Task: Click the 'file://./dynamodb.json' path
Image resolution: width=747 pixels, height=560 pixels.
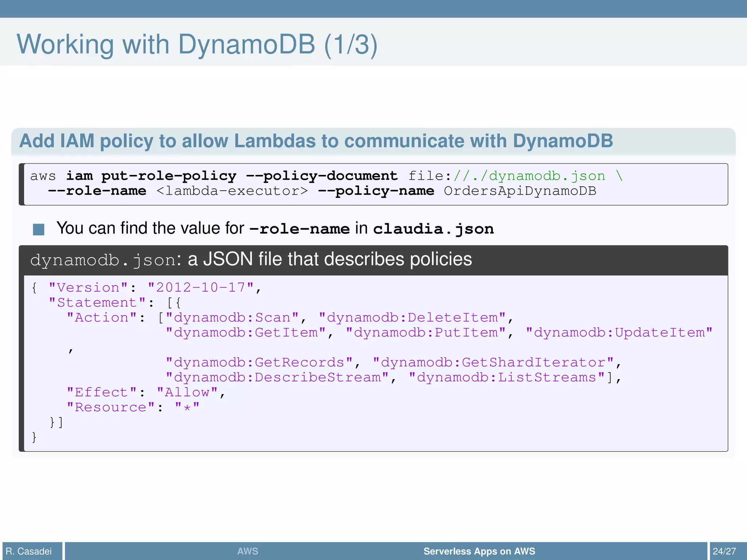Action: [507, 176]
